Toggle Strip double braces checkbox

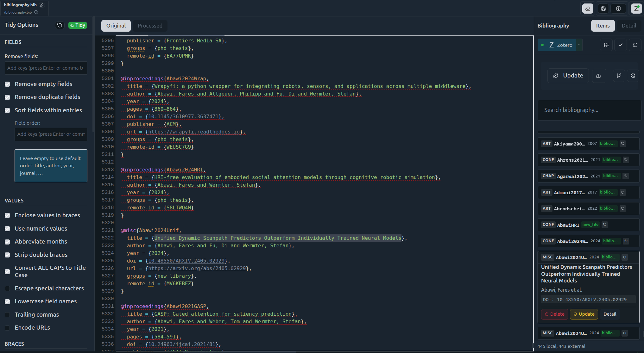[7, 255]
